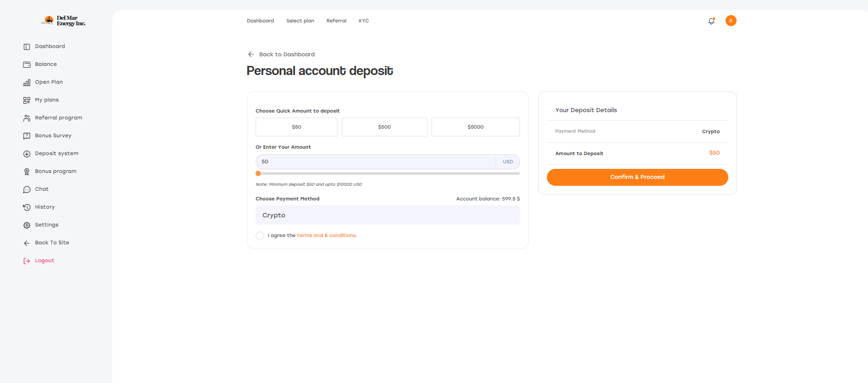Click the Settings gear icon
The height and width of the screenshot is (383, 868).
pos(27,225)
